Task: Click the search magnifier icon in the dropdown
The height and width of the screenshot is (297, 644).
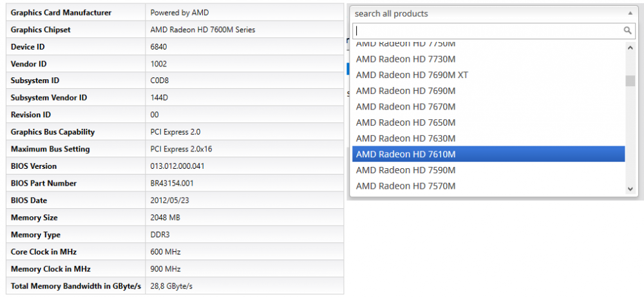Action: [627, 30]
